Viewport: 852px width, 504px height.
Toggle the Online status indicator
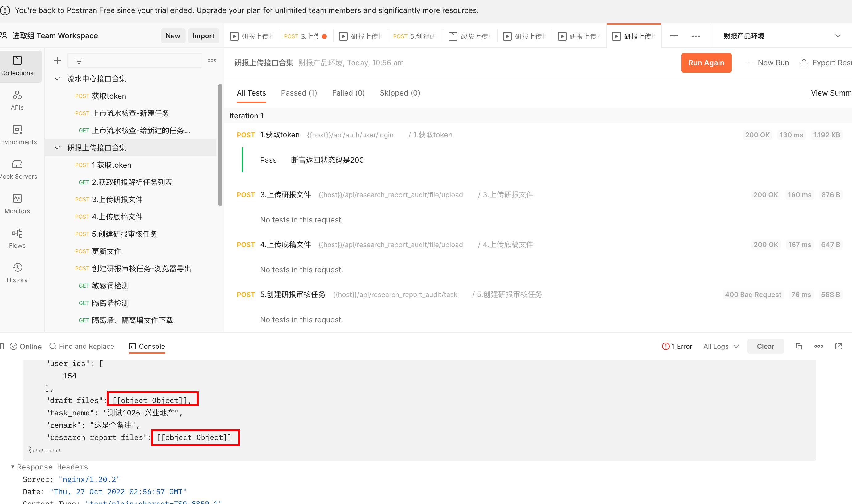pyautogui.click(x=26, y=346)
